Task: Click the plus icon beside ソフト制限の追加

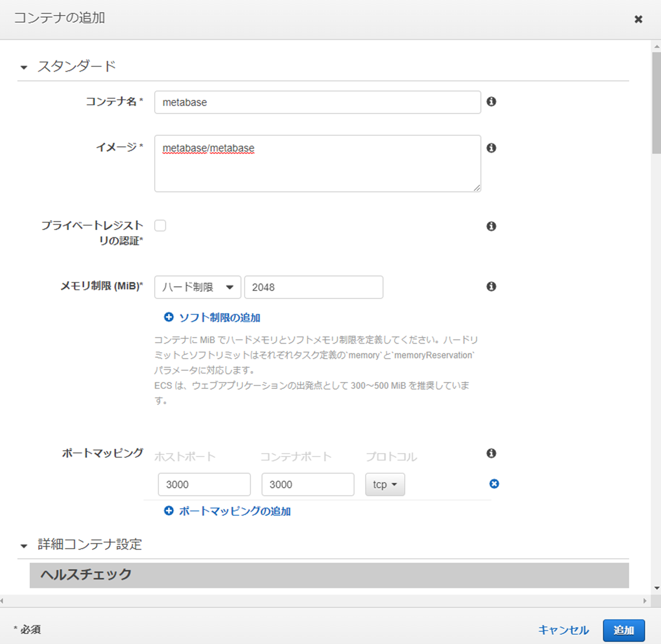Action: pyautogui.click(x=169, y=317)
